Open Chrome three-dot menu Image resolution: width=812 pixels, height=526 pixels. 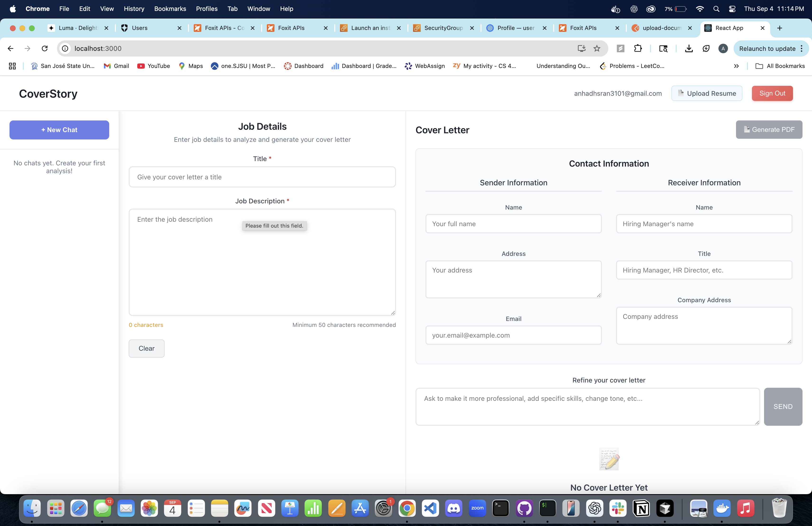802,48
